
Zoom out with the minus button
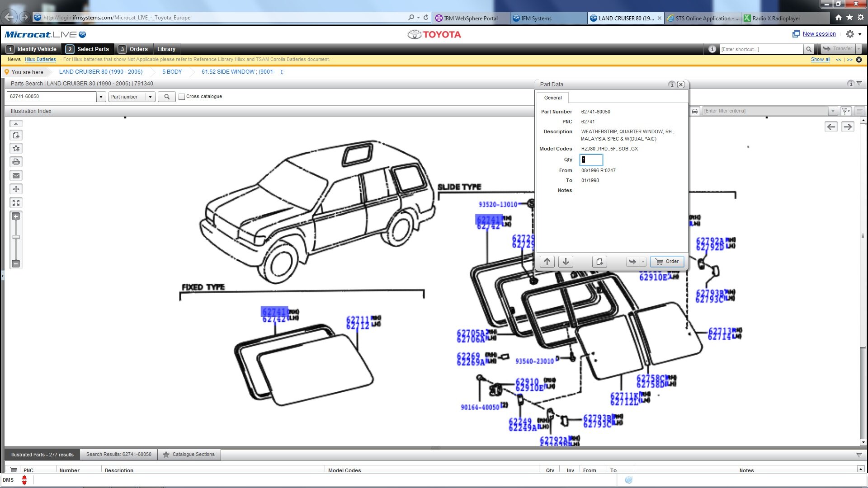pos(16,263)
